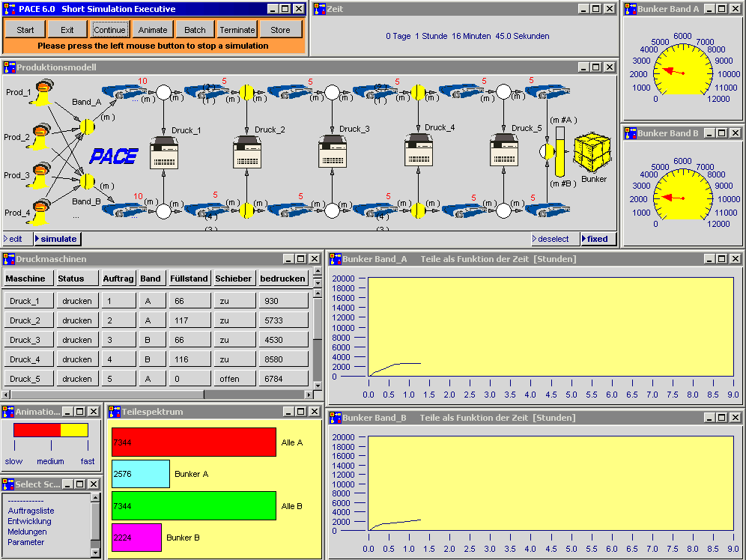Click the Start button
Viewport: 746px width, 560px height.
[25, 30]
